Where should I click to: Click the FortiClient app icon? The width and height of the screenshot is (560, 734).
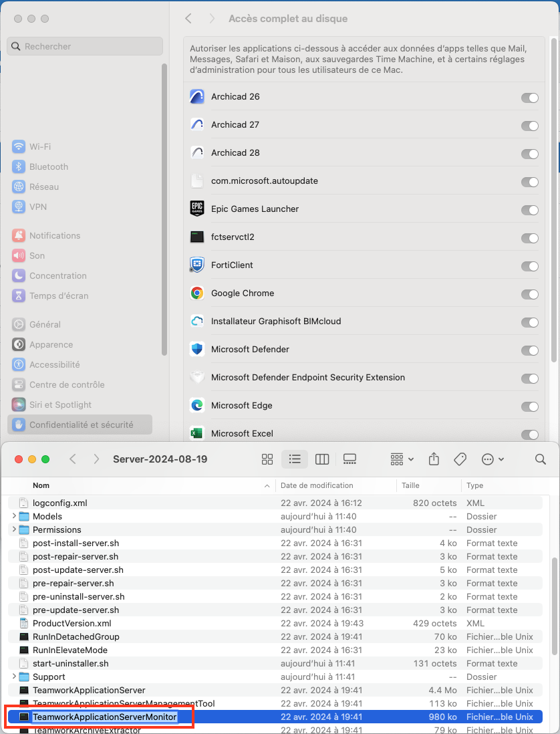pyautogui.click(x=197, y=265)
